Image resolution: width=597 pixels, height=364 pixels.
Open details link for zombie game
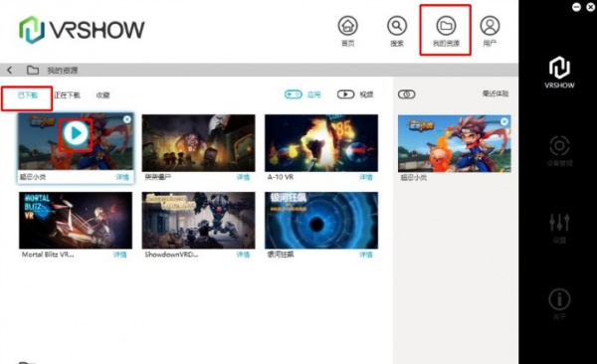pos(244,177)
